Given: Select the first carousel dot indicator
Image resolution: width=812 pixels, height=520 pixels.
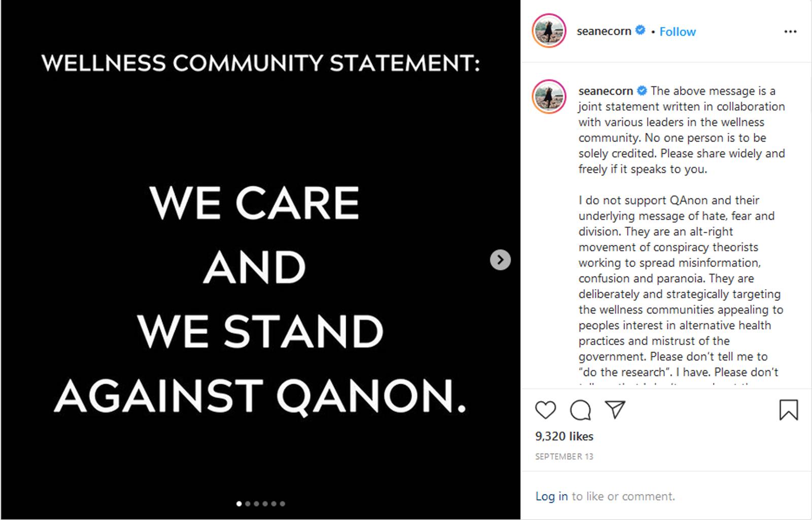Looking at the screenshot, I should click(239, 504).
